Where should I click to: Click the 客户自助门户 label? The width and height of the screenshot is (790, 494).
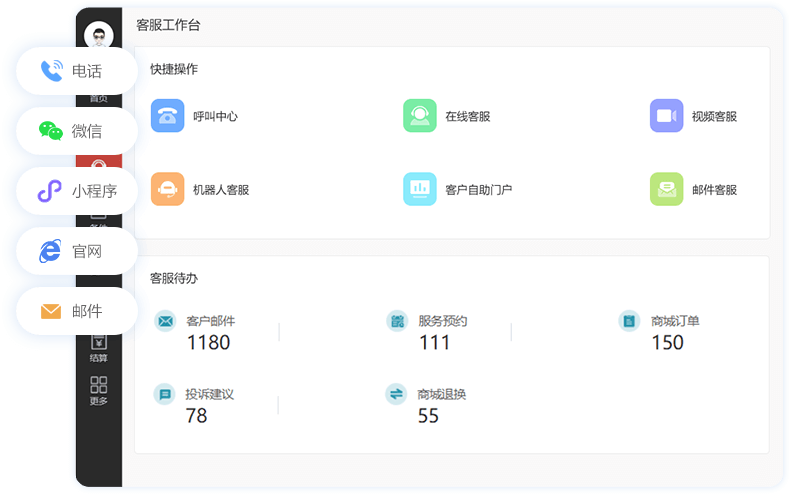point(479,190)
